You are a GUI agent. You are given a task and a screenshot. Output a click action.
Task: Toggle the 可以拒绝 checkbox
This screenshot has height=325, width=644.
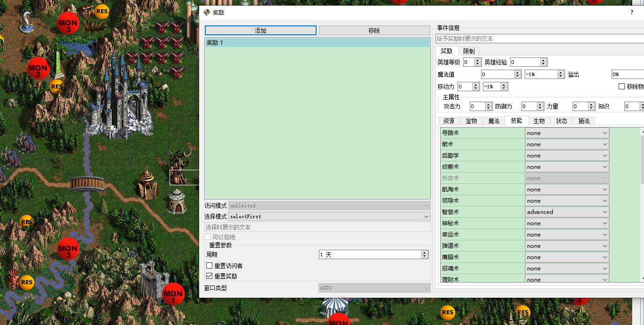[x=208, y=237]
